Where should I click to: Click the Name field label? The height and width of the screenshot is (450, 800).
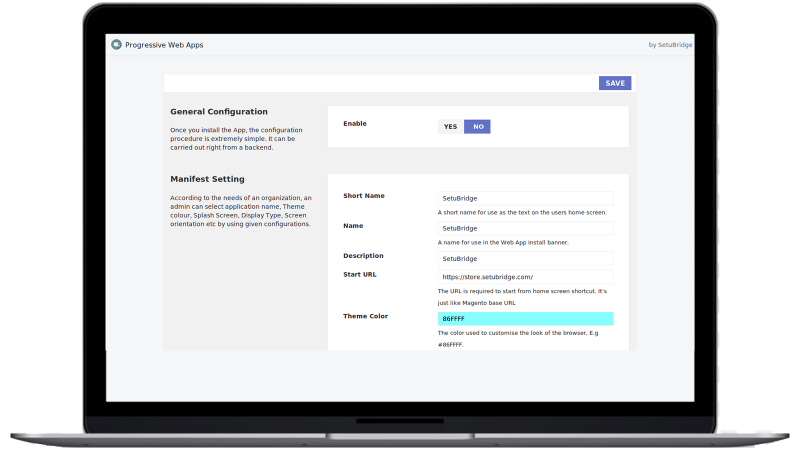(x=353, y=226)
